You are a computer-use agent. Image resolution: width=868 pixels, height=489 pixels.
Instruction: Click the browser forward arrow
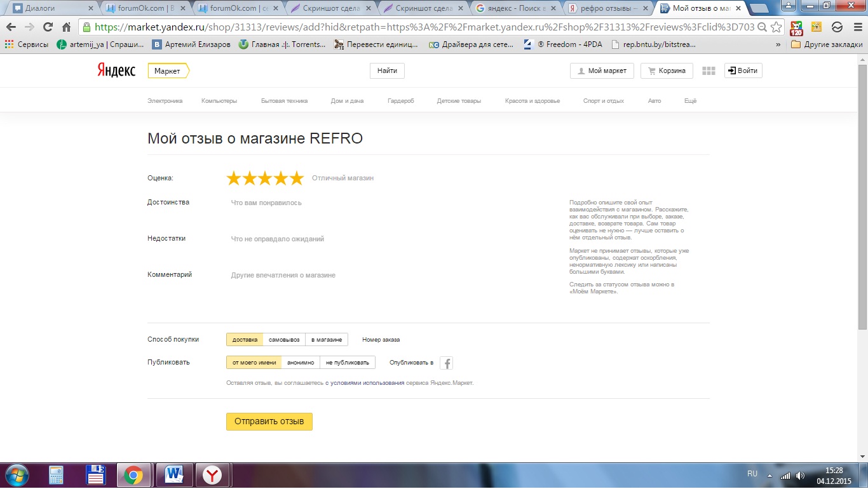pos(29,27)
